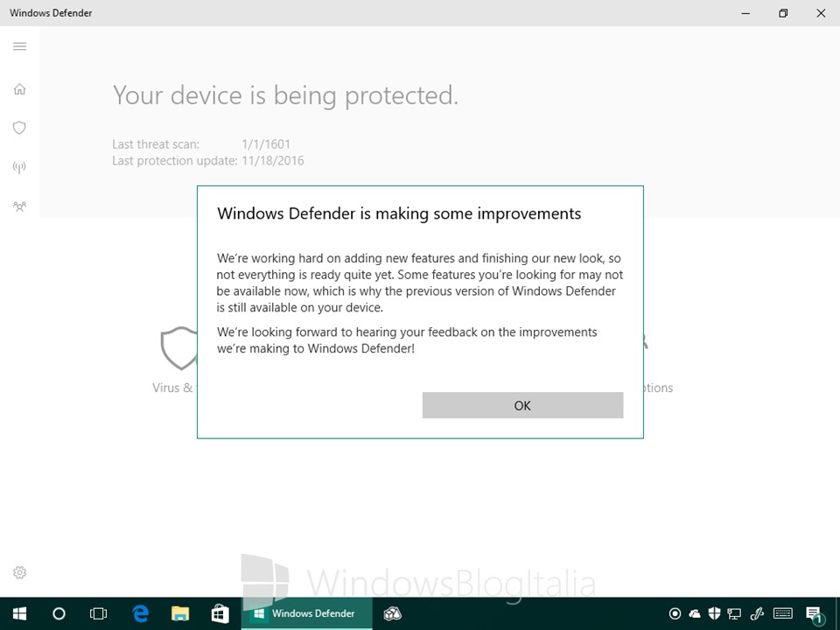
Task: Open the network icon in system tray
Action: pos(734,614)
